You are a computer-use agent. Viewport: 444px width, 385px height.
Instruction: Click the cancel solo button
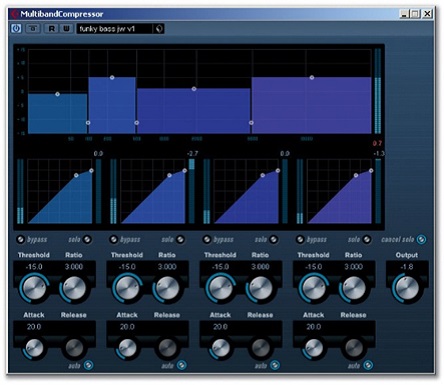click(422, 239)
